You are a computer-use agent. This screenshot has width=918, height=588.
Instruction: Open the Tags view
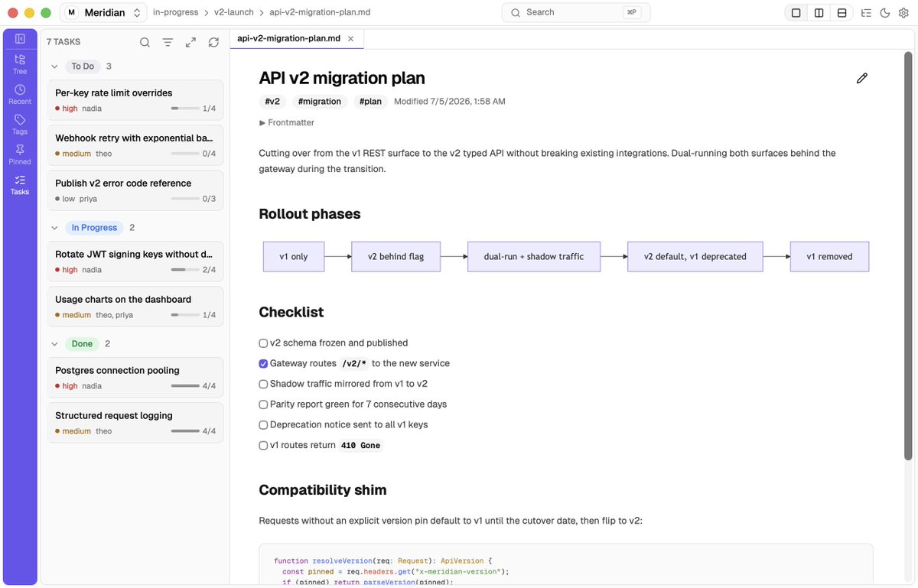20,125
